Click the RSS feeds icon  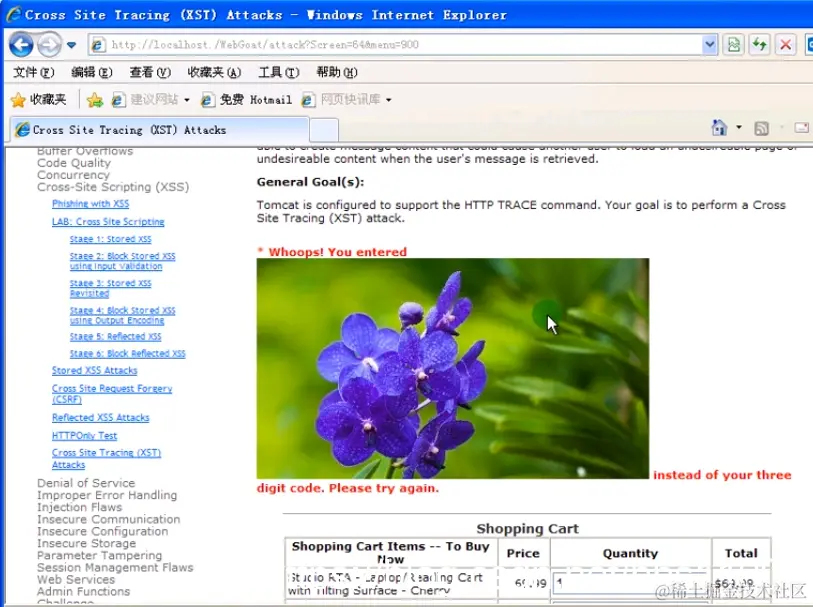pos(761,128)
